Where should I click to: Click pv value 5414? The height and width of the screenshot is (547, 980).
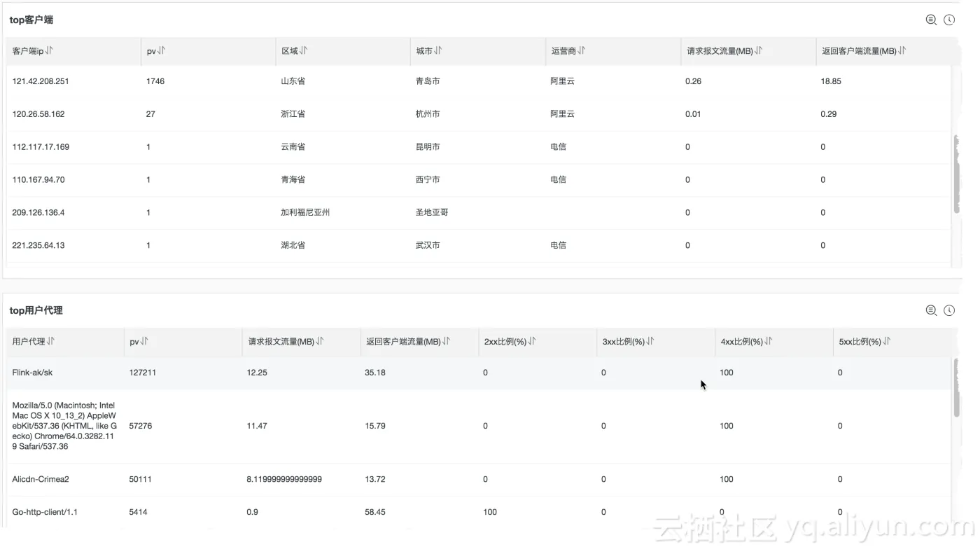point(139,513)
